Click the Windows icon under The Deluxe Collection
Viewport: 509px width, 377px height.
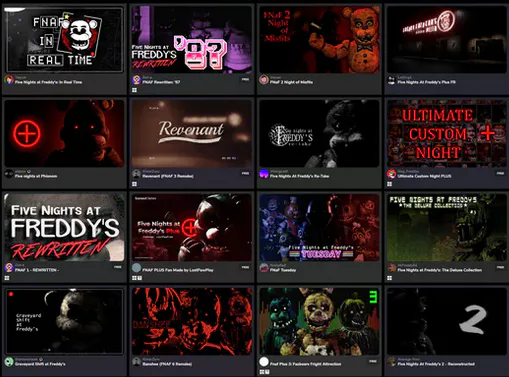click(389, 278)
